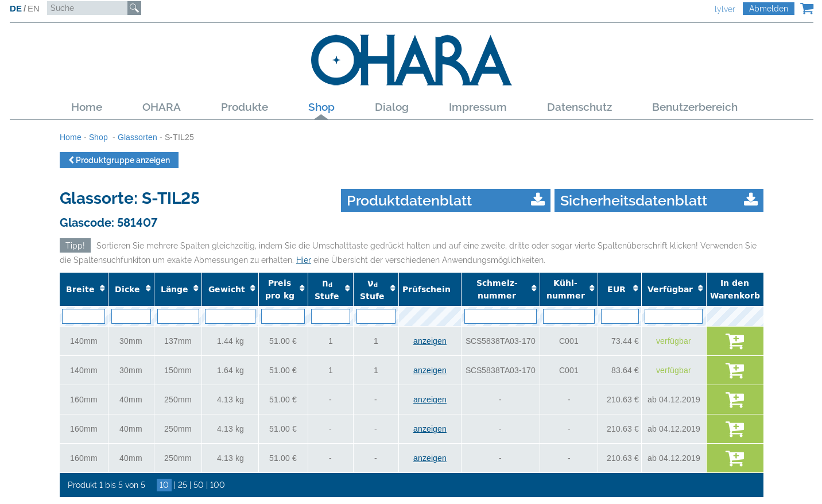Image resolution: width=822 pixels, height=504 pixels.
Task: Sort by Länge column arrows
Action: pos(196,288)
